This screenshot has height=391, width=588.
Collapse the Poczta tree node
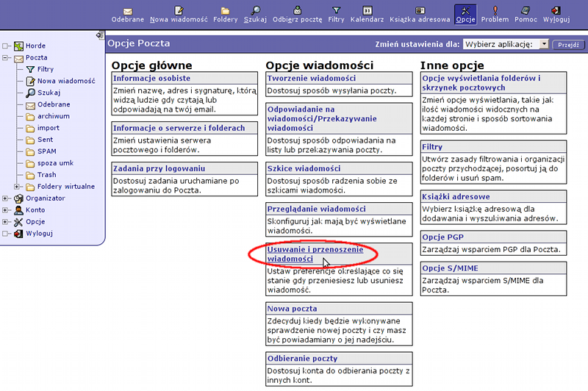pyautogui.click(x=5, y=58)
